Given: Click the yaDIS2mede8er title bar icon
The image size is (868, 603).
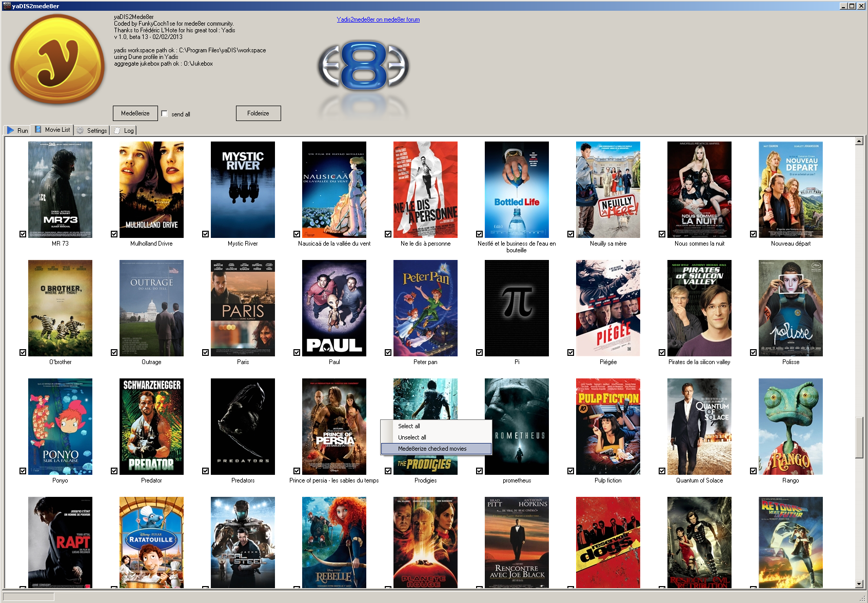Looking at the screenshot, I should pos(7,6).
